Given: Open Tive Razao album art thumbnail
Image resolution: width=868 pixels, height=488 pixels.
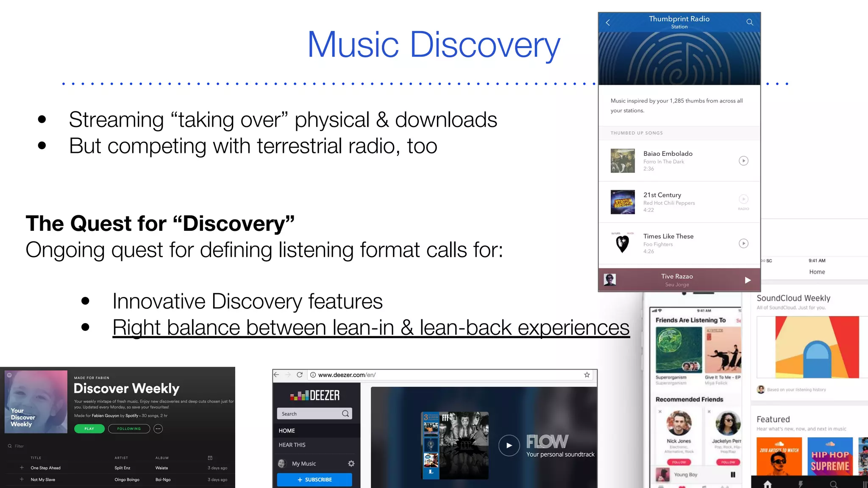Looking at the screenshot, I should point(609,280).
